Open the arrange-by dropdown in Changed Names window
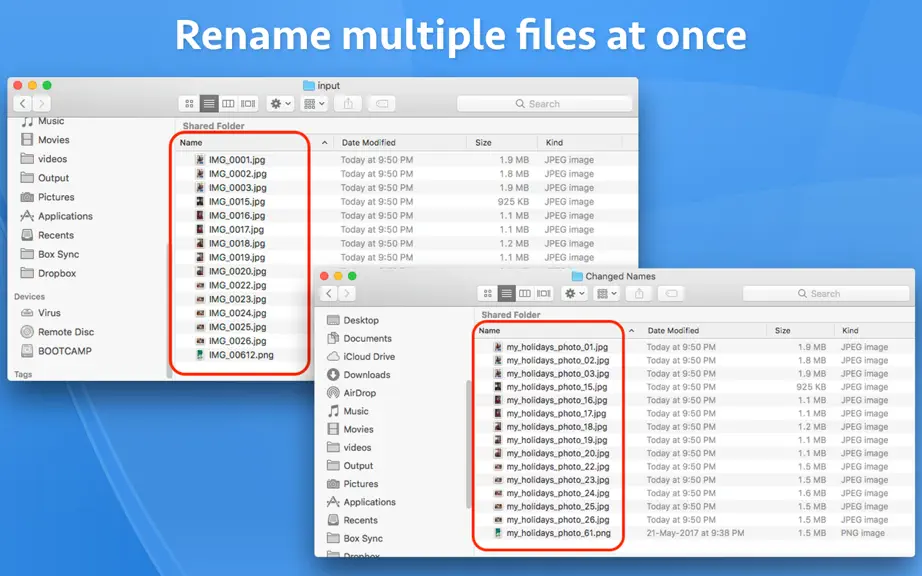The image size is (922, 576). [x=607, y=293]
